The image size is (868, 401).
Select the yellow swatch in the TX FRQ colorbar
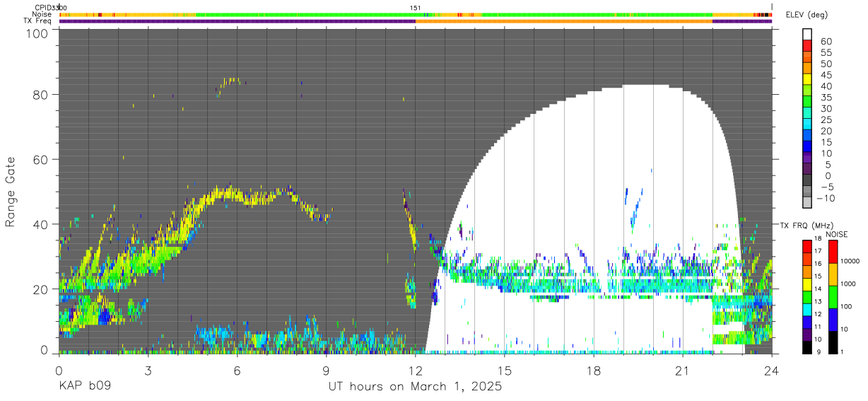[x=807, y=284]
